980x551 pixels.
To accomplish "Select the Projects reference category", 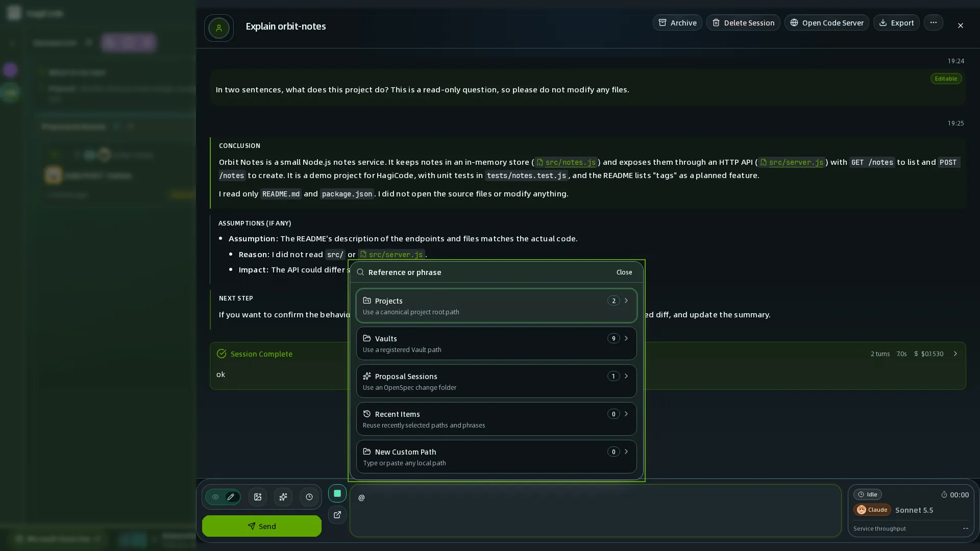I will 496,306.
